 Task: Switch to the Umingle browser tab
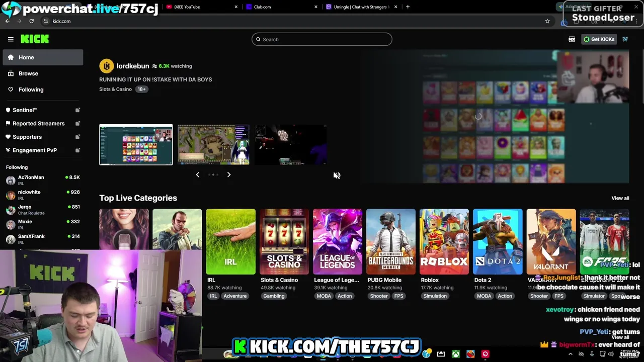(x=361, y=7)
